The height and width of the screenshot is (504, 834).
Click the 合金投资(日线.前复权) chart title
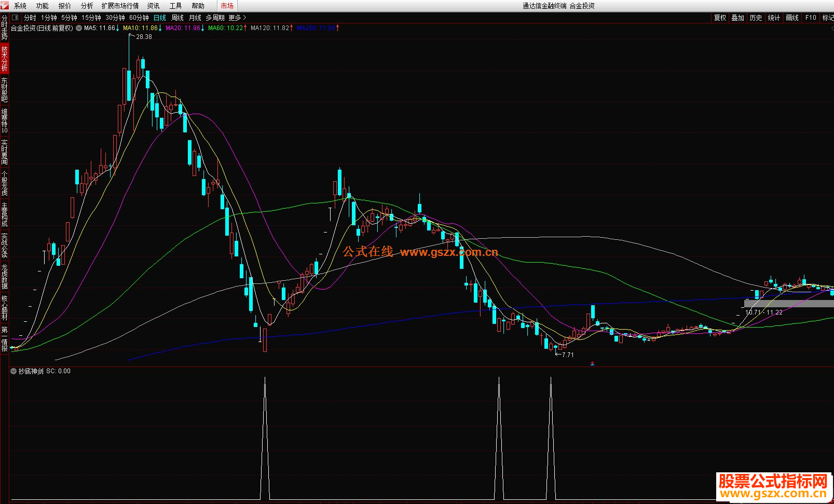coord(42,28)
